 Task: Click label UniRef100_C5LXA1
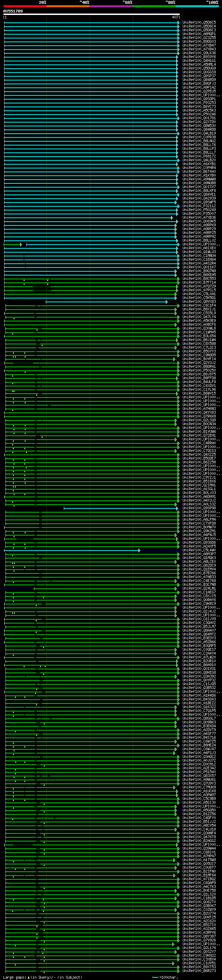tap(199, 294)
